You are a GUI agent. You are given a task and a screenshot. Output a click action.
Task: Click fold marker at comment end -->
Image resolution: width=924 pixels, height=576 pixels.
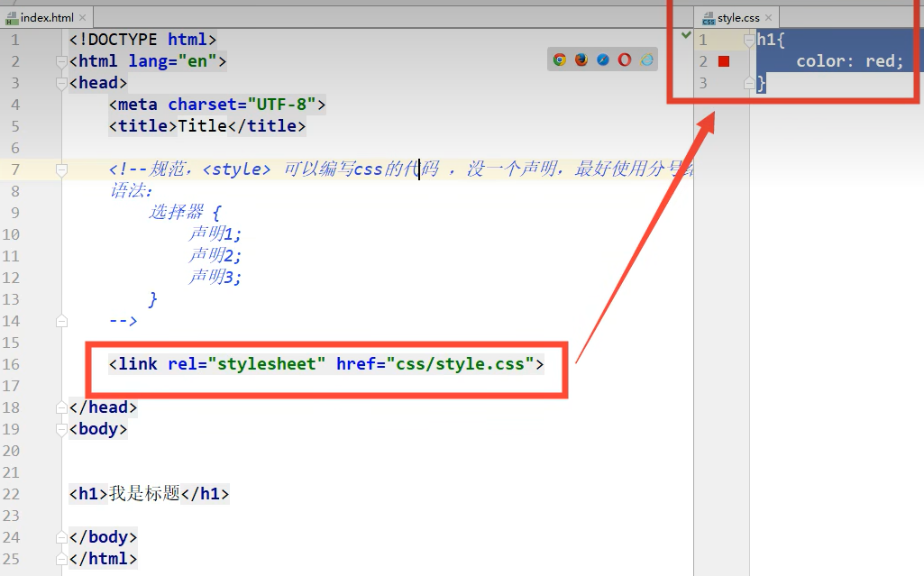click(x=61, y=321)
